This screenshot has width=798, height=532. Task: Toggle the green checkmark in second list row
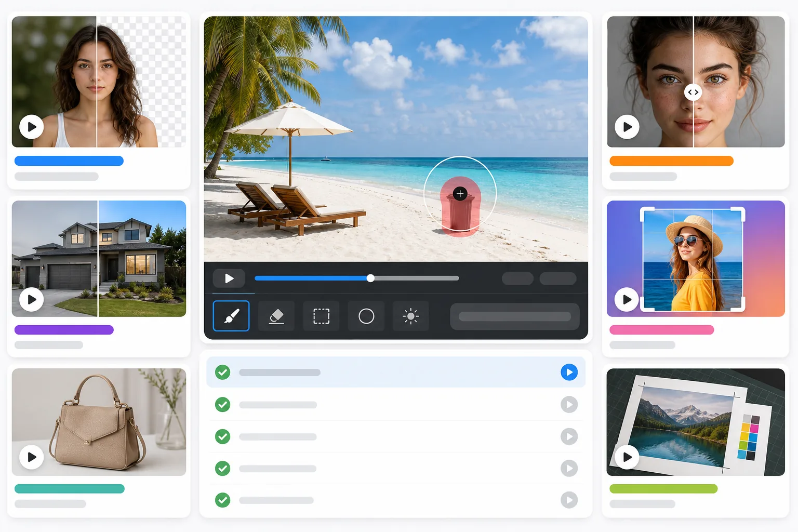point(223,405)
